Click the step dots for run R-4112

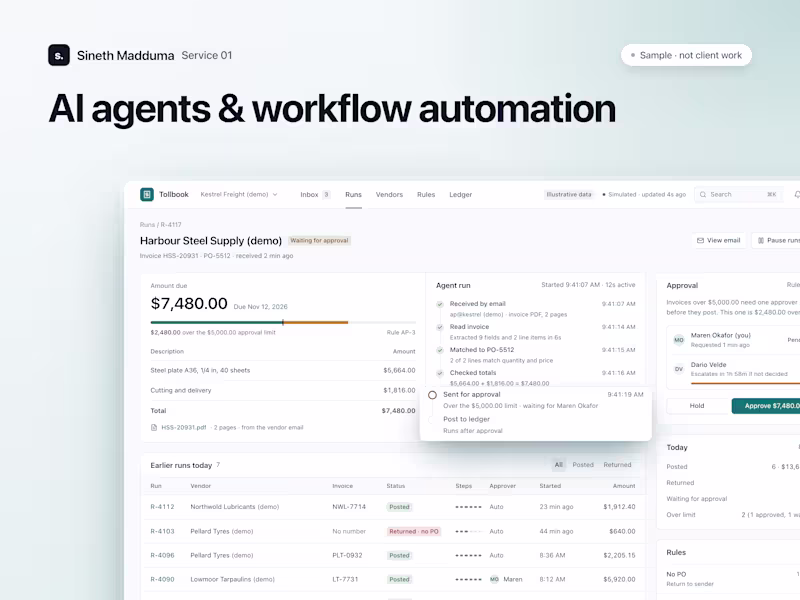tap(468, 507)
